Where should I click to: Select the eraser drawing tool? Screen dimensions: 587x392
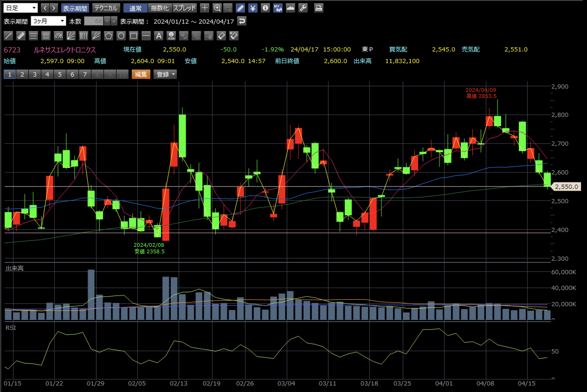click(221, 36)
